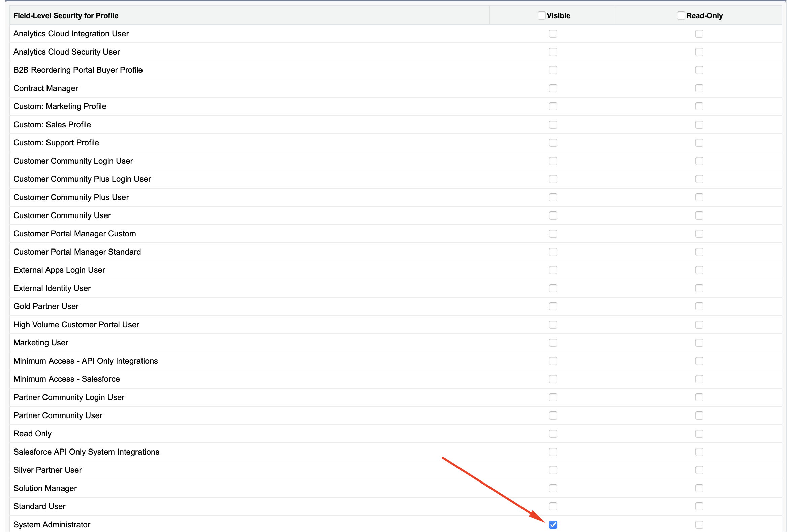Tick Visible for Analytics Cloud Integration User
Screen dimensions: 791x532
tap(553, 34)
